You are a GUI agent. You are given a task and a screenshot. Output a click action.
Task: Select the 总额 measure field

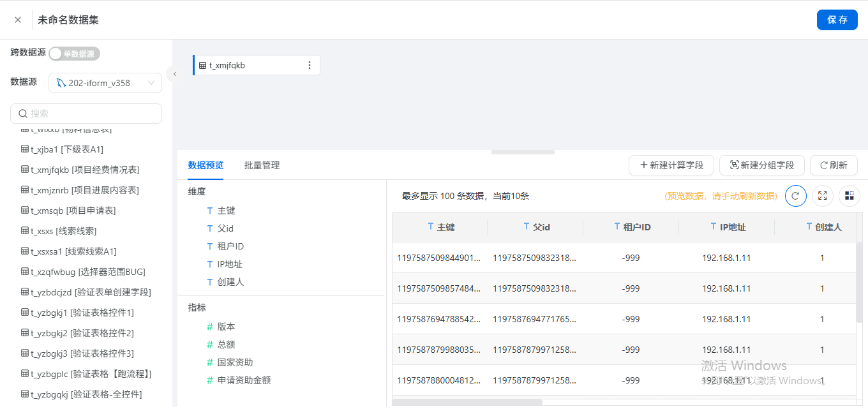tap(226, 345)
